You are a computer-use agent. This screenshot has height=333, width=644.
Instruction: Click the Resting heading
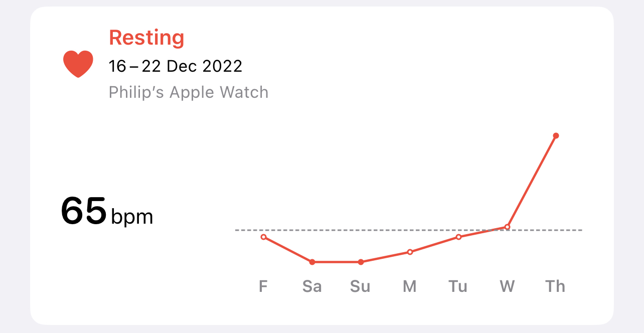click(146, 38)
